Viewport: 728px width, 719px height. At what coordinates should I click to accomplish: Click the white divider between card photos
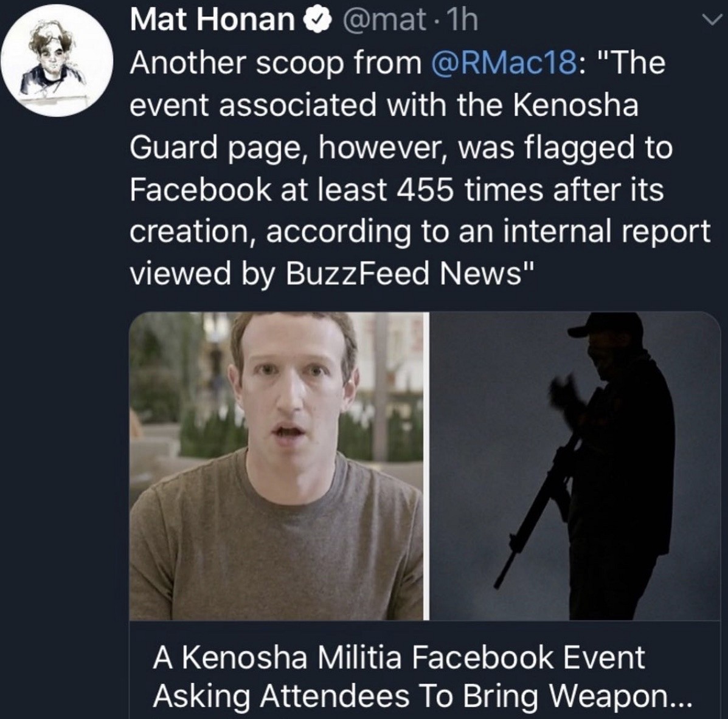coord(430,466)
